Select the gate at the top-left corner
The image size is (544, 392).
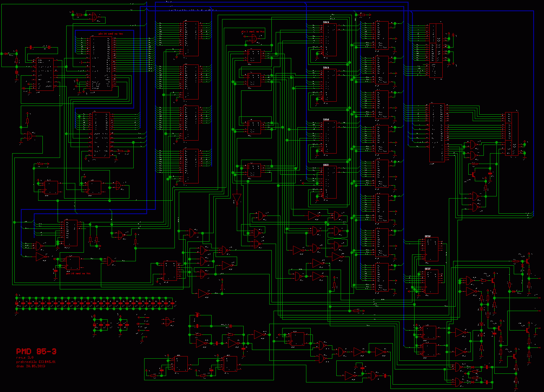94,16
